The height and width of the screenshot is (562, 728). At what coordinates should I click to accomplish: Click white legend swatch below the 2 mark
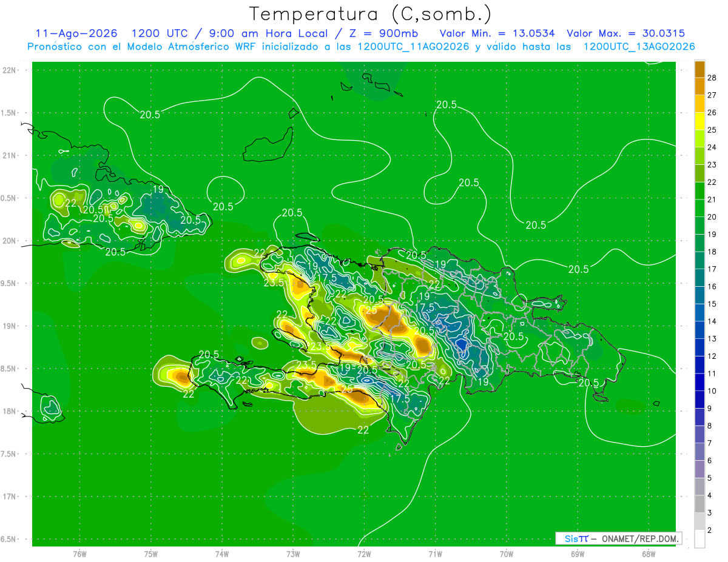[x=699, y=539]
